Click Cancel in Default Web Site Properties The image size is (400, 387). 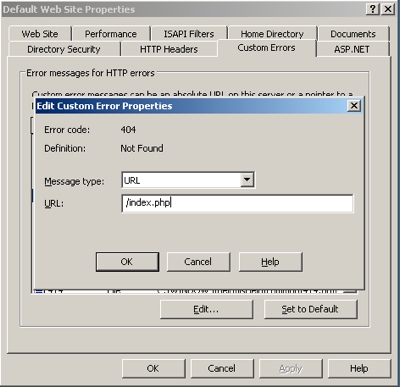222,368
